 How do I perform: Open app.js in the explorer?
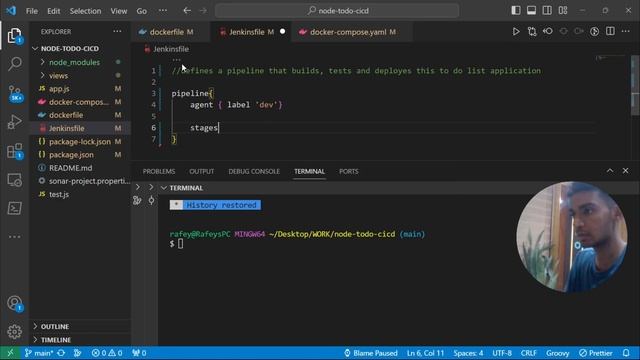point(80,89)
